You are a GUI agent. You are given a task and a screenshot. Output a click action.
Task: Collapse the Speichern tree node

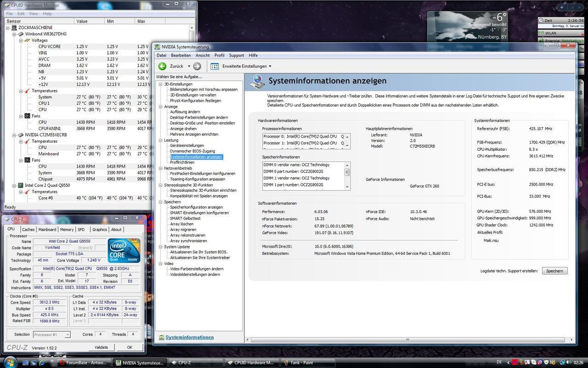pyautogui.click(x=160, y=202)
